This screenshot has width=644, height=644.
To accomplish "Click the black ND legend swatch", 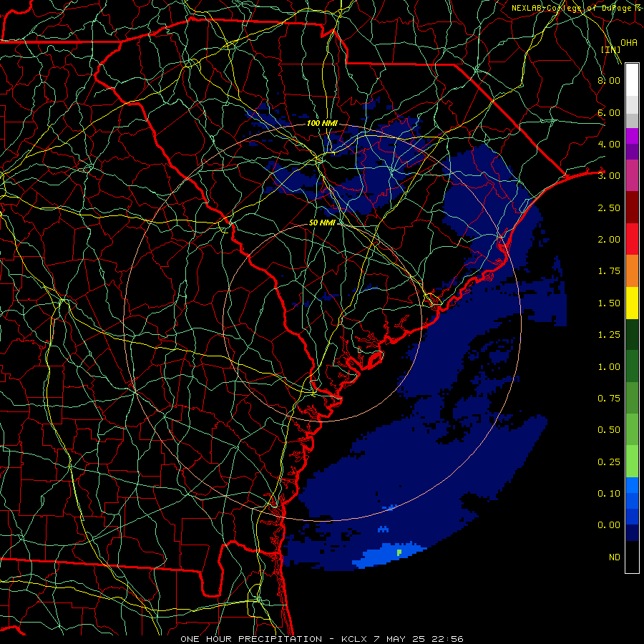I will [x=632, y=557].
